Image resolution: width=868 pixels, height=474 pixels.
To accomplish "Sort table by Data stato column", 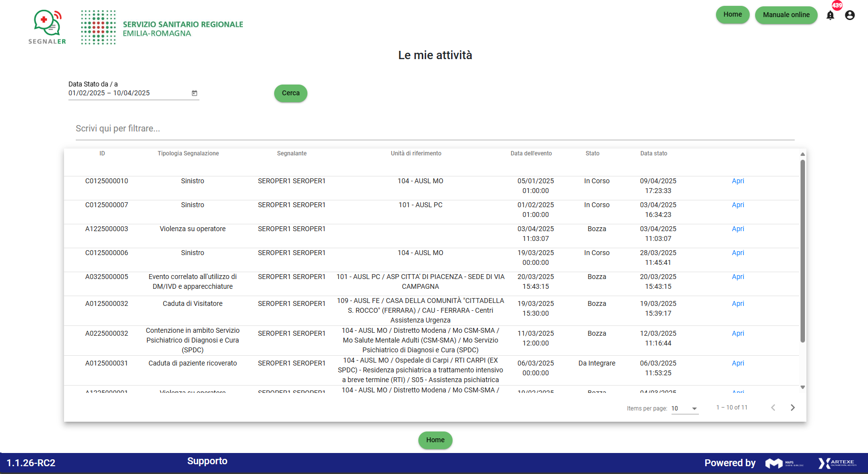I will click(x=653, y=153).
